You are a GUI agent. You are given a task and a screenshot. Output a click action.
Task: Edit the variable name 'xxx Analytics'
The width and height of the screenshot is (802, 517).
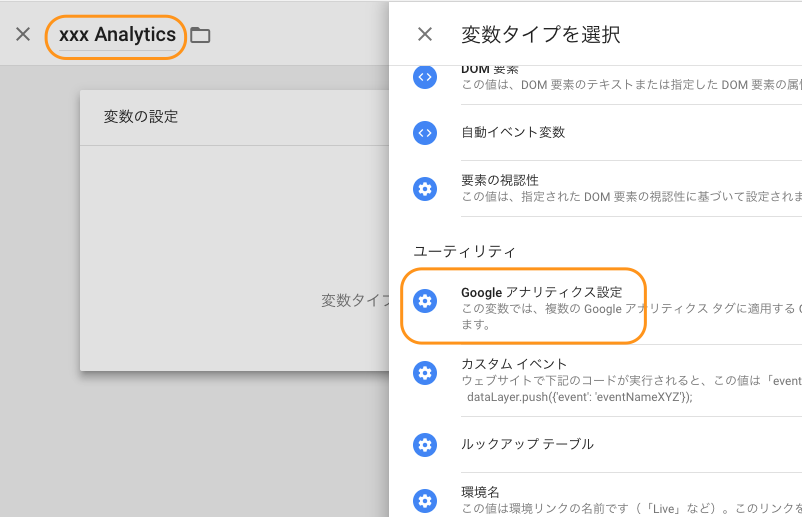117,35
